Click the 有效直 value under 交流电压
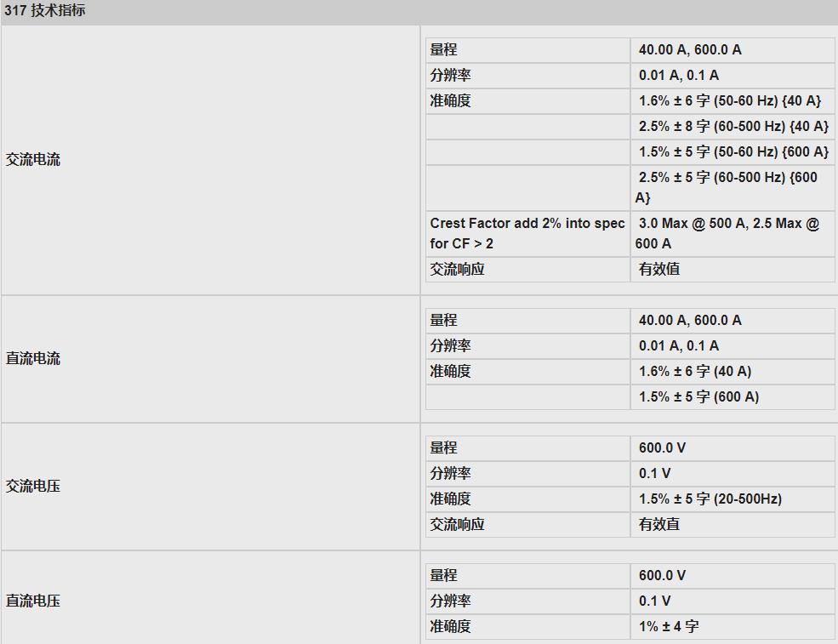Screen dimensions: 838x644 pyautogui.click(x=659, y=525)
